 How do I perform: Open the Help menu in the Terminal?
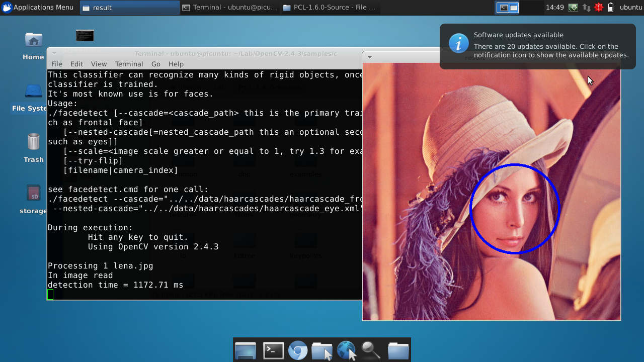(x=176, y=64)
